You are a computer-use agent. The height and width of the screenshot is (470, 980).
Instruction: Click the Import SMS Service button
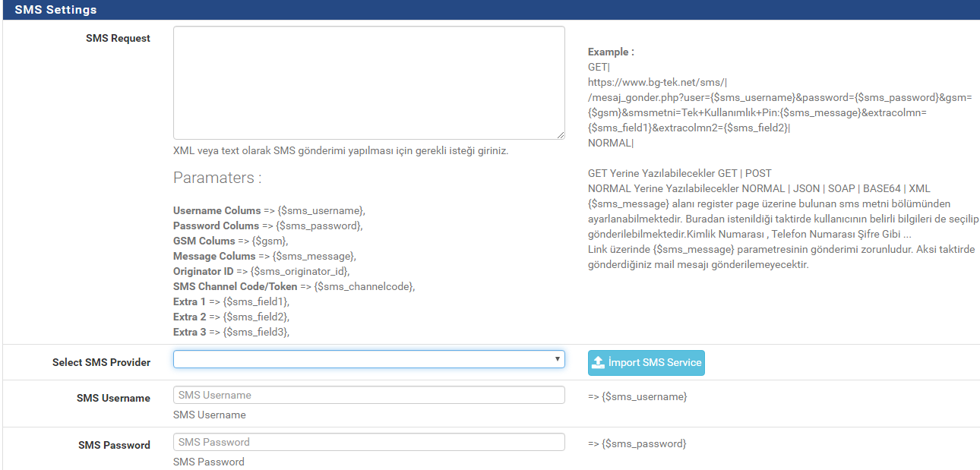tap(646, 363)
